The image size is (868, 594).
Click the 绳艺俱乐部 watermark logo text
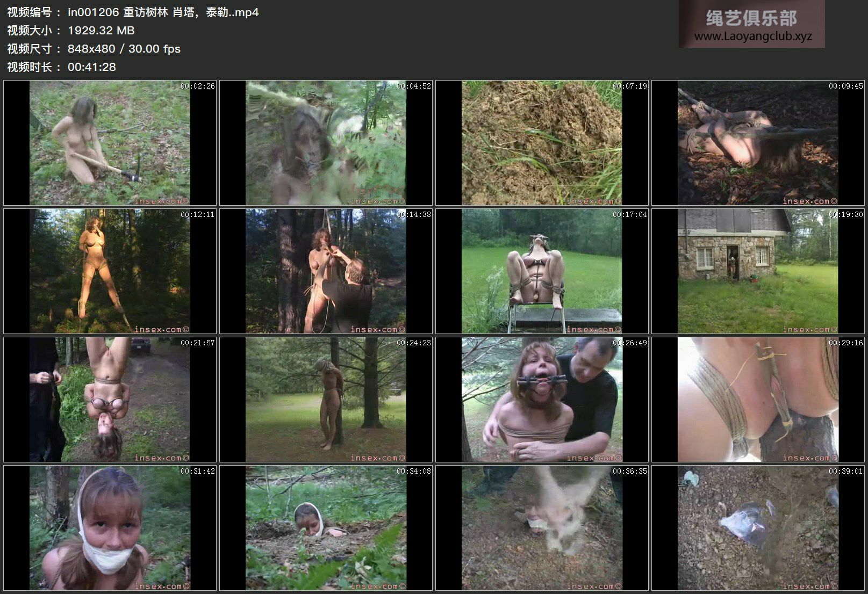coord(751,19)
